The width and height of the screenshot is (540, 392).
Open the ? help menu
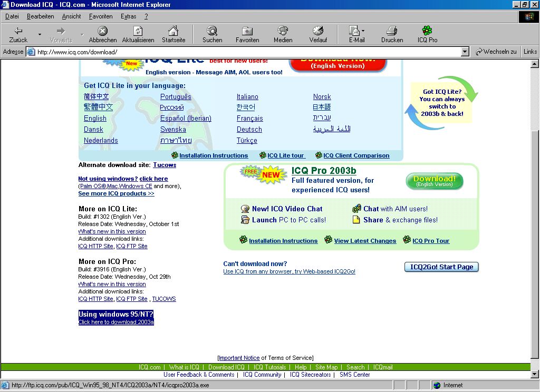(146, 16)
